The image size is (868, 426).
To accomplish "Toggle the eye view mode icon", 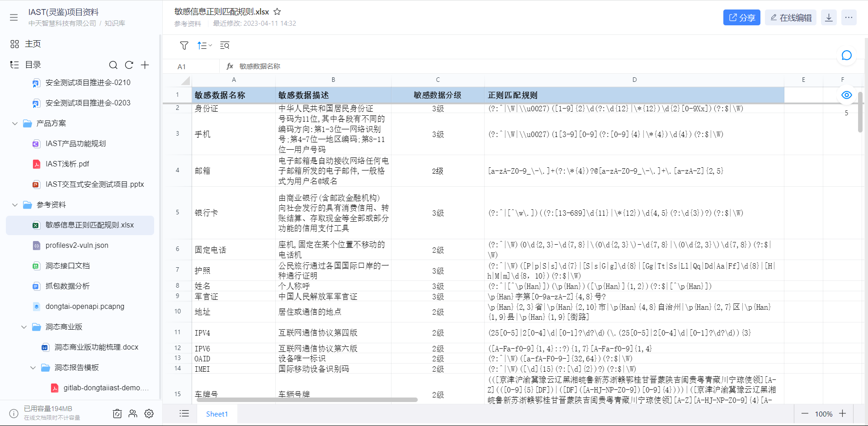I will (847, 95).
